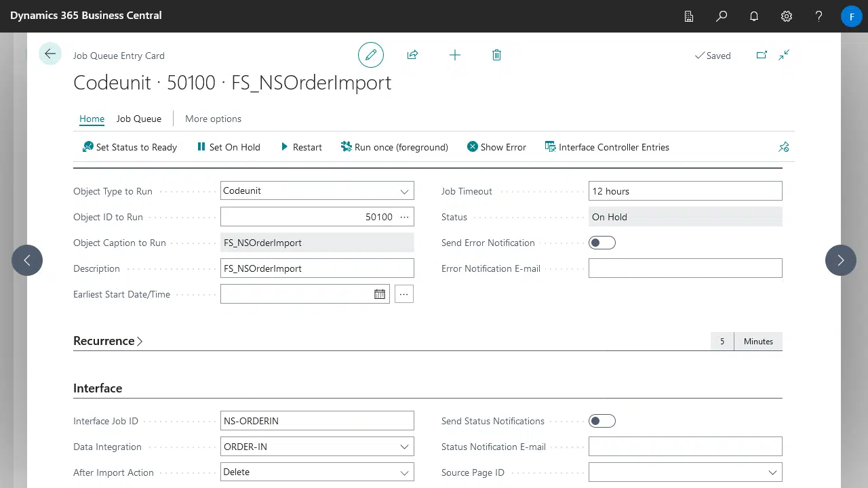Create a new entry with the plus icon
Viewport: 868px width, 488px height.
tap(454, 54)
